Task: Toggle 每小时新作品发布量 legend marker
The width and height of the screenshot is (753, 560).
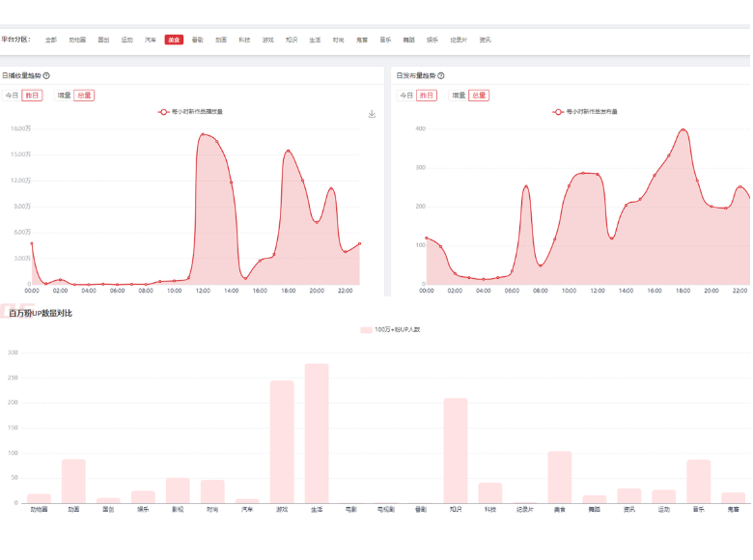Action: point(558,112)
